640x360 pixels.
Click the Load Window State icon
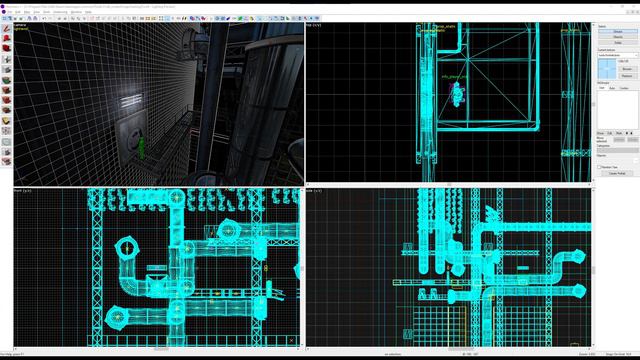tap(29, 18)
